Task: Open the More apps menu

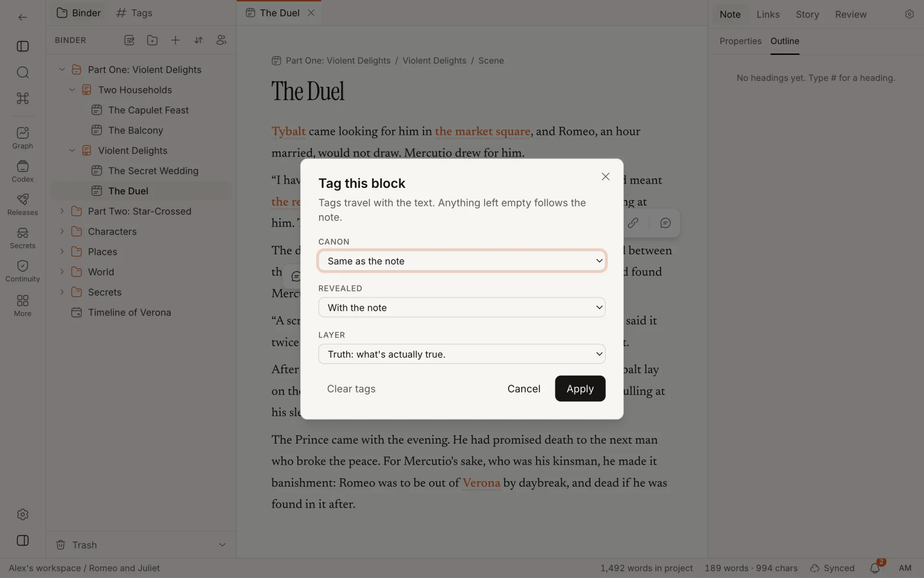Action: (23, 305)
